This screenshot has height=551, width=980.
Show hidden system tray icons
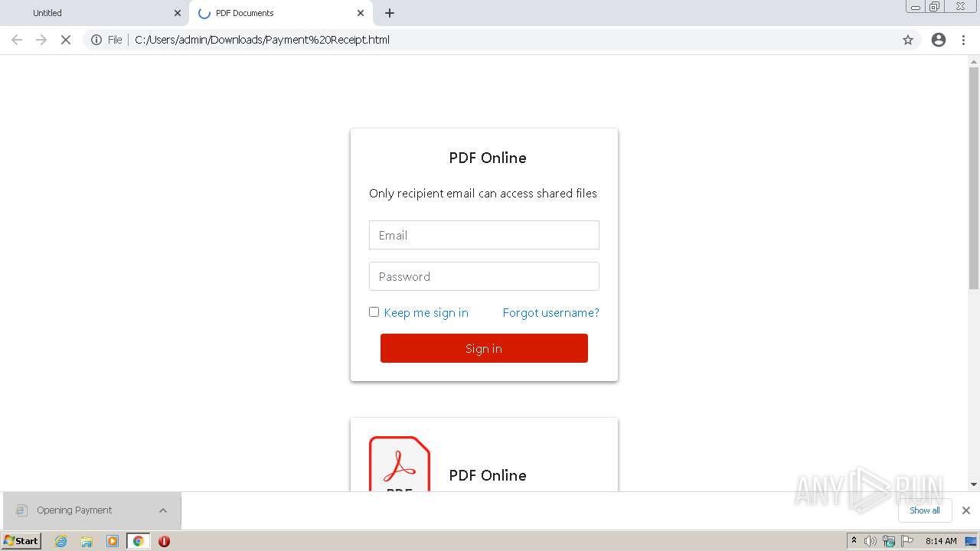pos(854,541)
